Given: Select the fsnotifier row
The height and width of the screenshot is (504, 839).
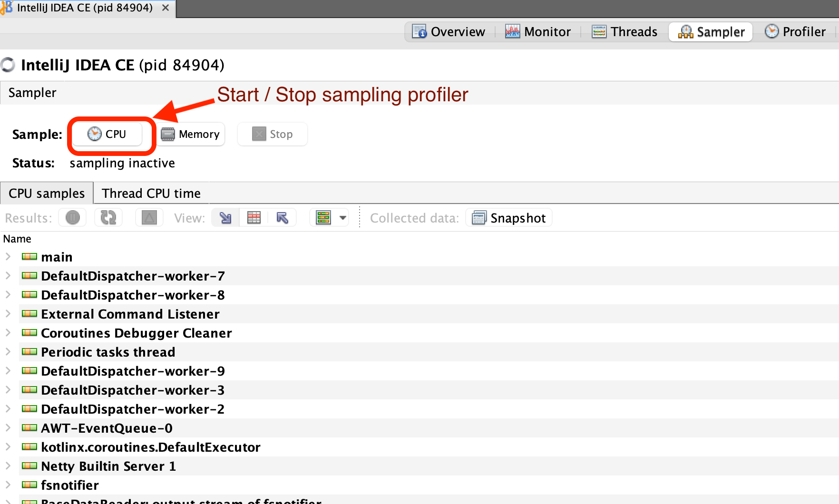Looking at the screenshot, I should point(419,485).
